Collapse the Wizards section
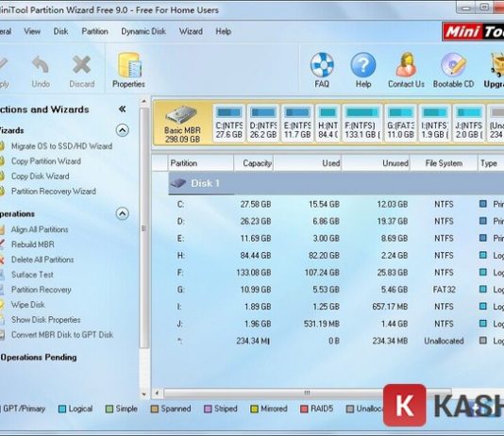The height and width of the screenshot is (436, 504). (122, 130)
